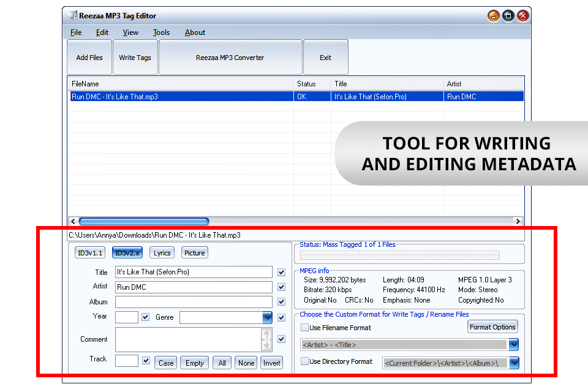588x392 pixels.
Task: Click the Year input field
Action: click(127, 317)
